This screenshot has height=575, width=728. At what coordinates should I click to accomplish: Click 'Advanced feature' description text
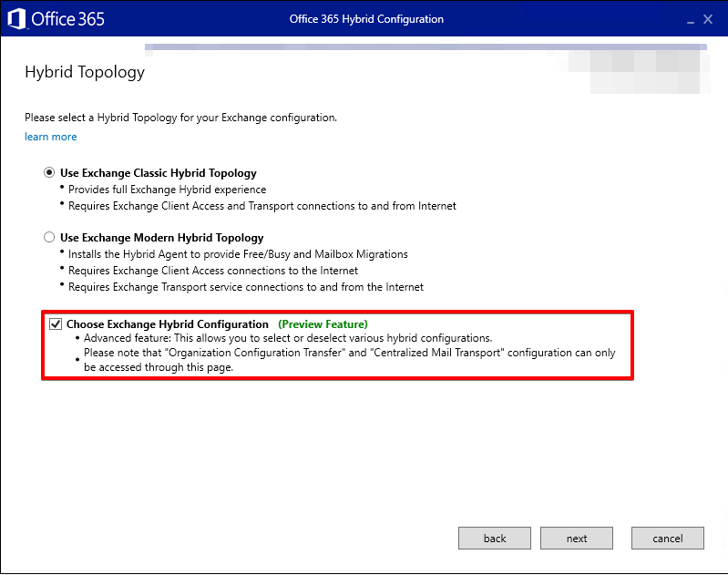(x=288, y=338)
